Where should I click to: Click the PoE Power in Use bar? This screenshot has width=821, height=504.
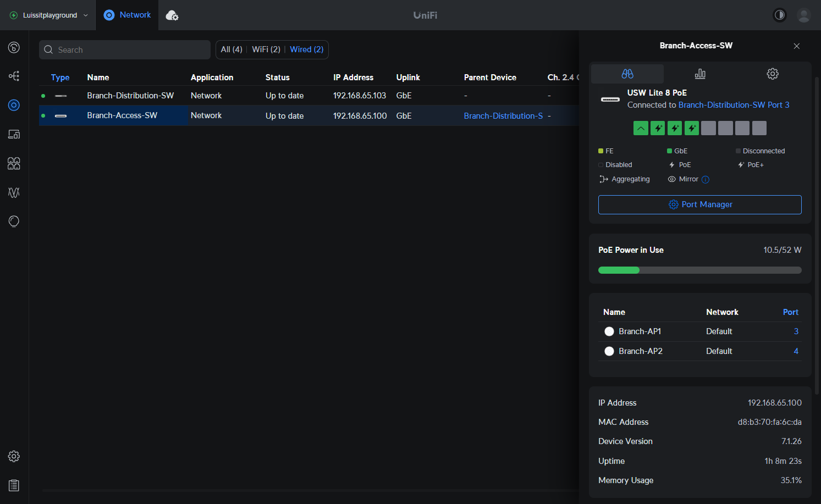(x=700, y=270)
